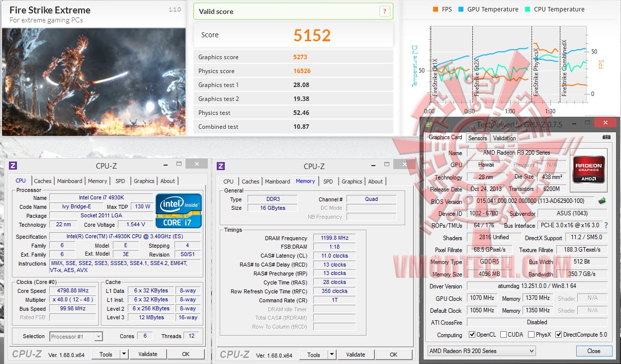The height and width of the screenshot is (364, 621).
Task: Click the Radeon Graphics AMD logo in GPU-Z
Action: (588, 170)
